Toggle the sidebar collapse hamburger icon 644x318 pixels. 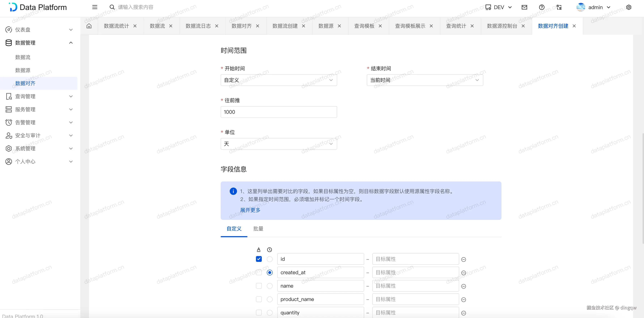pyautogui.click(x=94, y=7)
